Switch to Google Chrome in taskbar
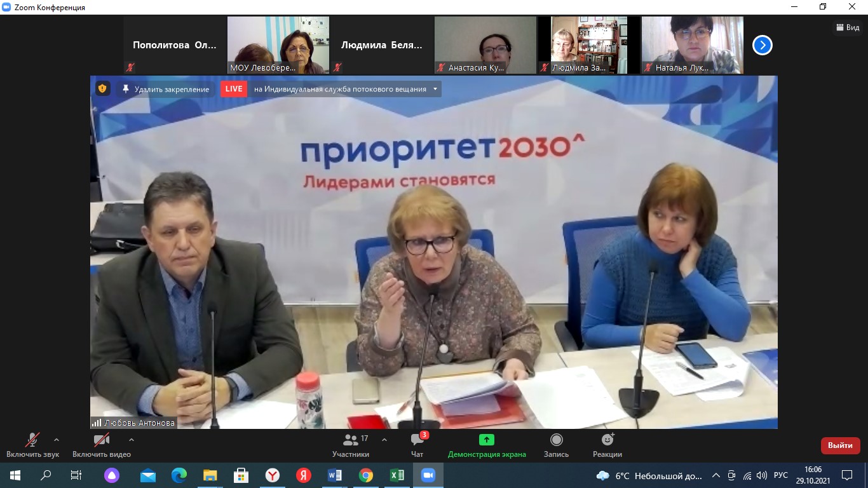The image size is (868, 488). point(366,475)
